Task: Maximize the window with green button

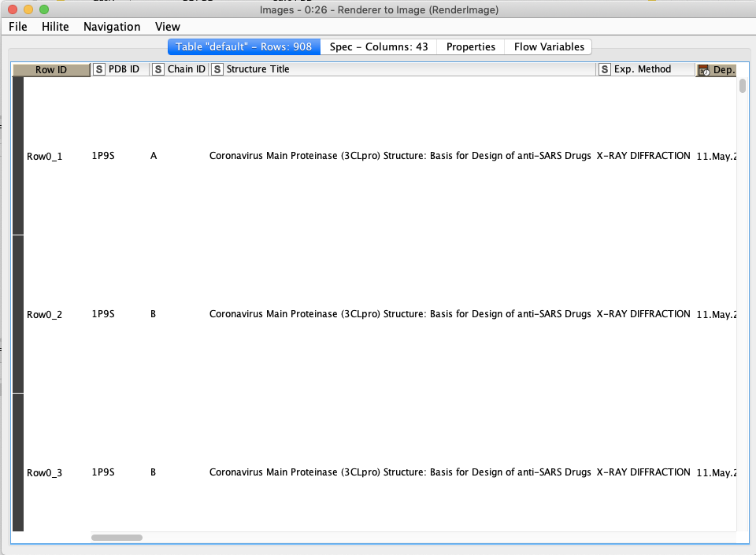Action: pos(44,9)
